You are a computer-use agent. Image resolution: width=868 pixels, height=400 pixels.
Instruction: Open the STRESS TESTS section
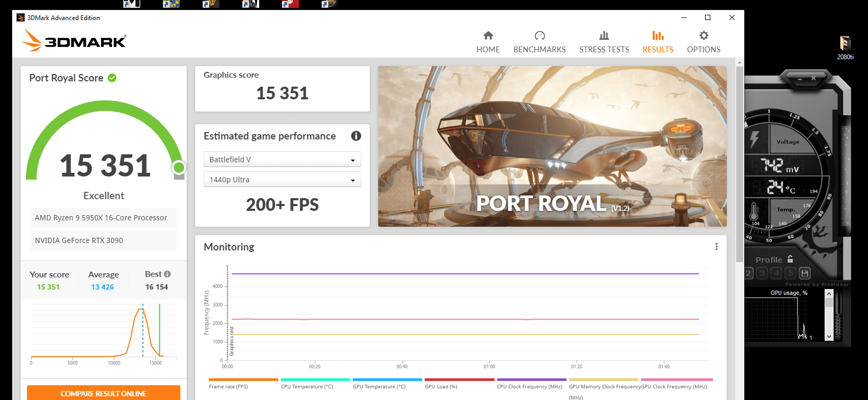(x=604, y=42)
